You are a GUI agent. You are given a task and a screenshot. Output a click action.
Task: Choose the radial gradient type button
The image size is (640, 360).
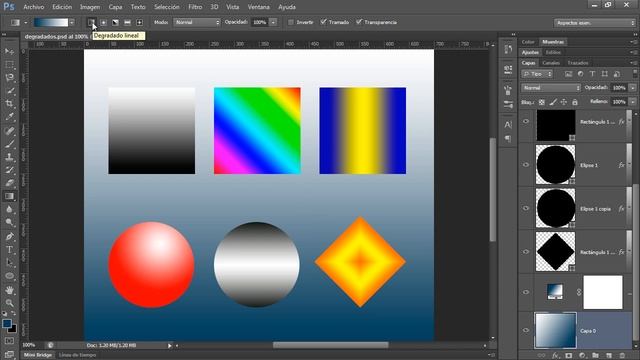(x=103, y=22)
